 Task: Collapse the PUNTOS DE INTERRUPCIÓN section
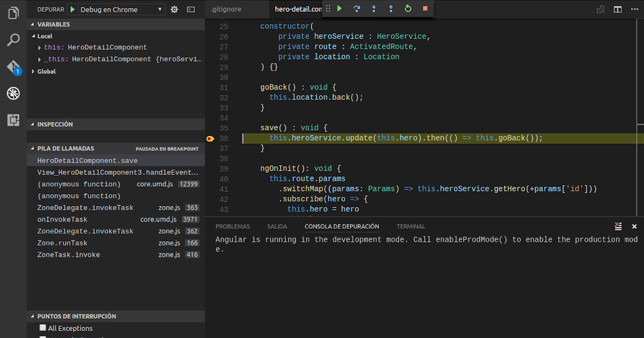coord(115,317)
